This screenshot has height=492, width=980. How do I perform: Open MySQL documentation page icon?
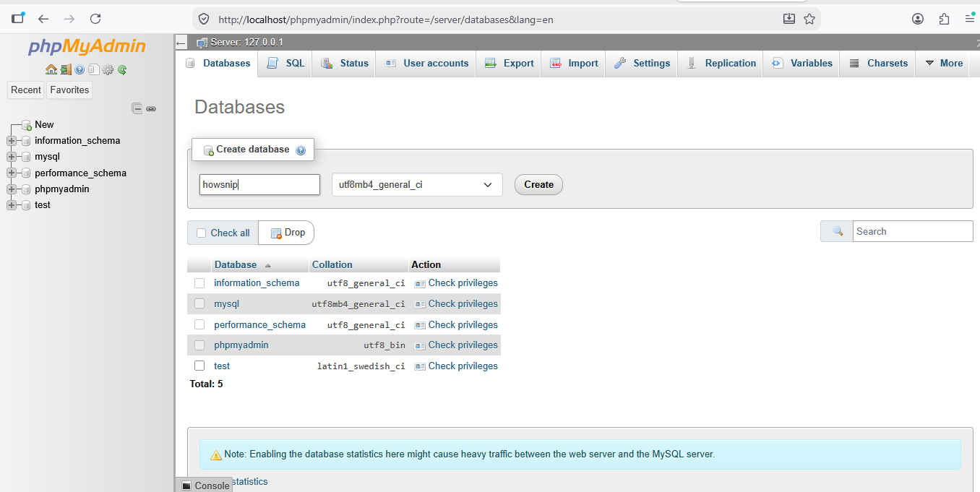coord(93,69)
